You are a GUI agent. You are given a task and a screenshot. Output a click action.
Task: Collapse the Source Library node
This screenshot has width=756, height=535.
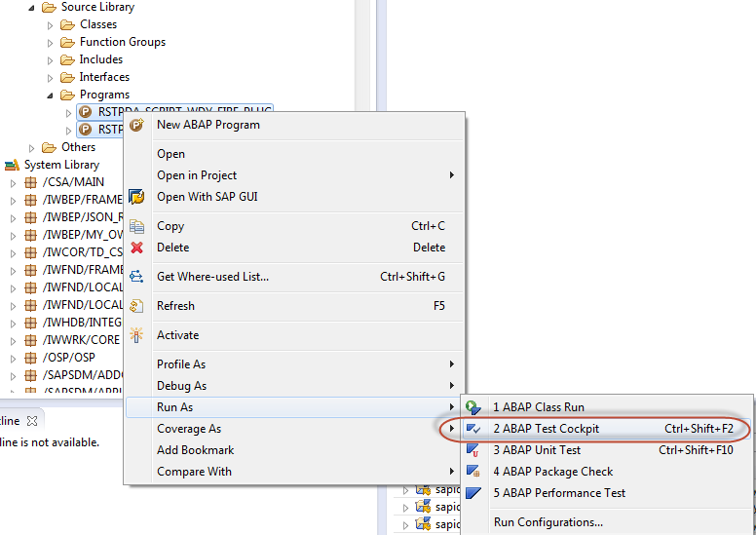coord(32,8)
